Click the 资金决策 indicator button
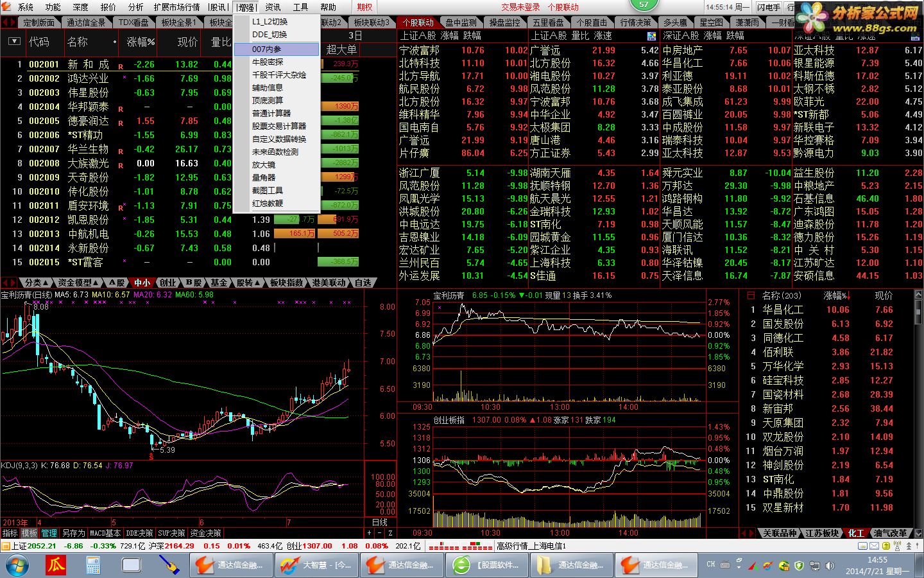Viewport: 924px width, 578px height. coord(205,533)
